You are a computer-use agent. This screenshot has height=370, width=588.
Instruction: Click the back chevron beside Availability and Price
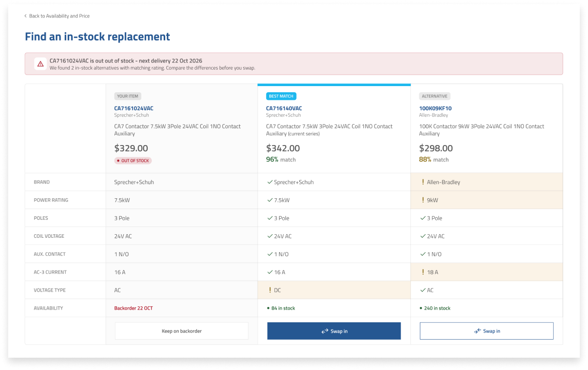pos(26,16)
